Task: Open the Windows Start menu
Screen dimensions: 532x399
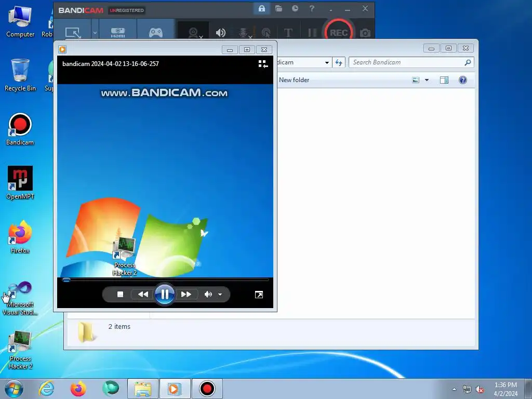Action: pyautogui.click(x=14, y=389)
